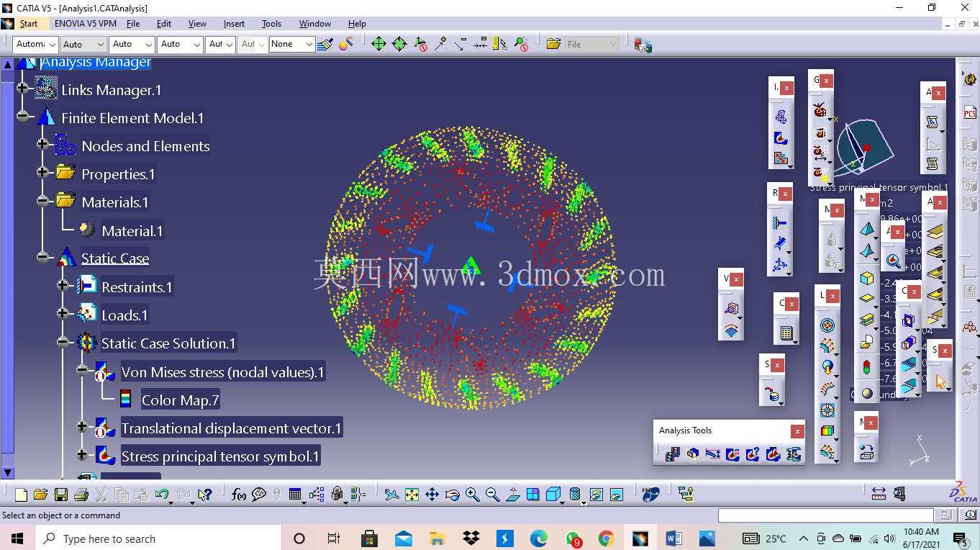Viewport: 980px width, 550px height.
Task: Click the Print icon in the bottom toolbar
Action: click(x=81, y=495)
